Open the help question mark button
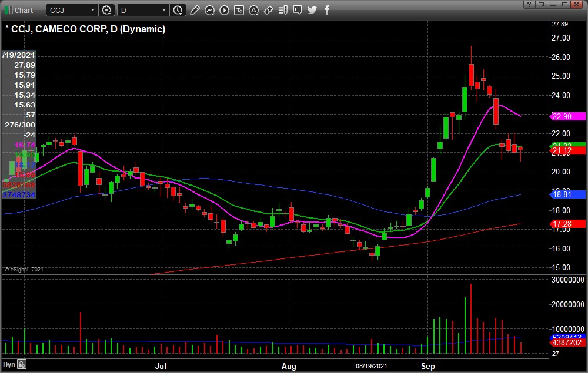The image size is (588, 373). click(529, 5)
